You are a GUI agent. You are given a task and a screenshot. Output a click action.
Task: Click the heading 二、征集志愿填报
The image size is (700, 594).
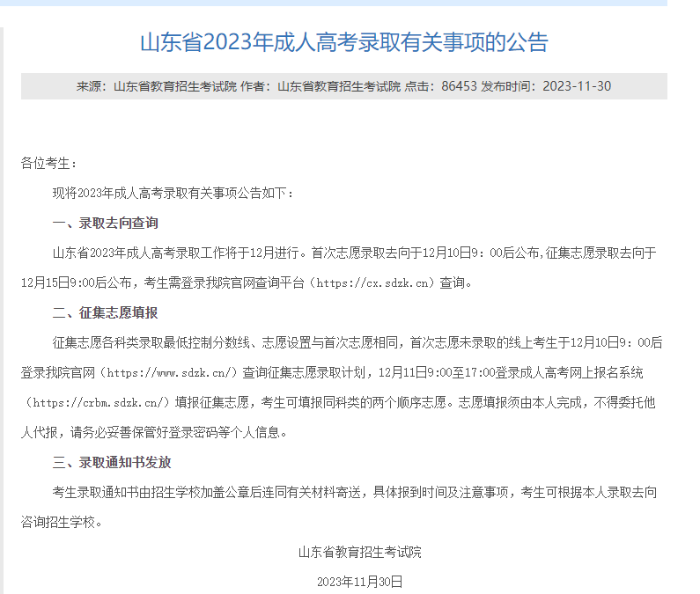pos(106,313)
